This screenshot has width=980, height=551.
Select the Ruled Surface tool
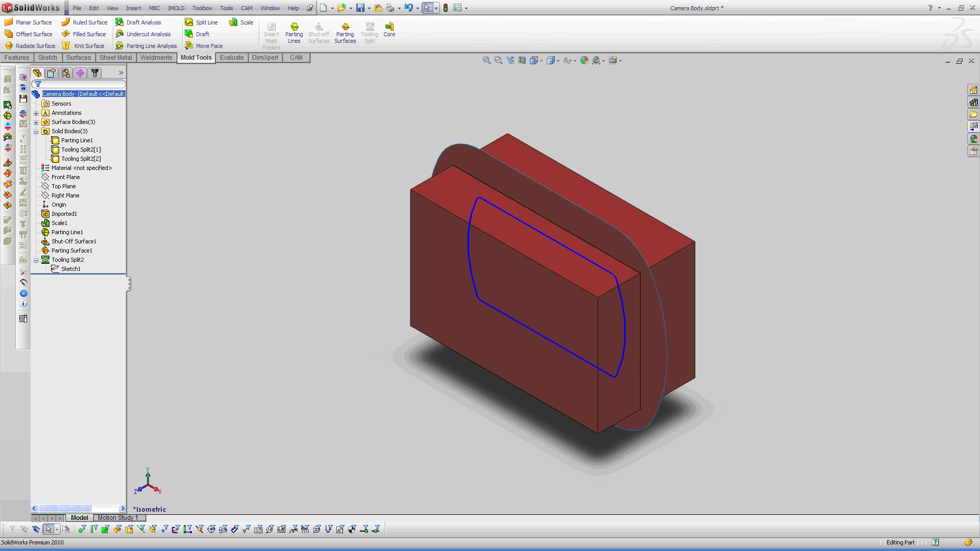tap(84, 22)
